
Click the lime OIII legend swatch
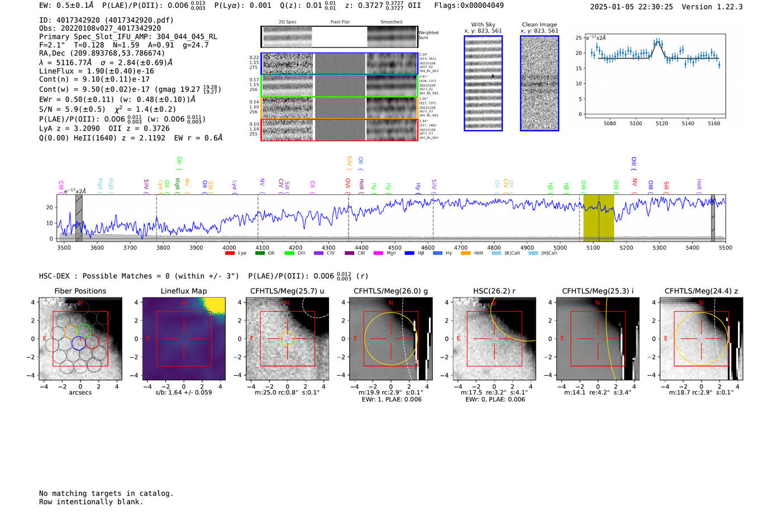tap(289, 253)
